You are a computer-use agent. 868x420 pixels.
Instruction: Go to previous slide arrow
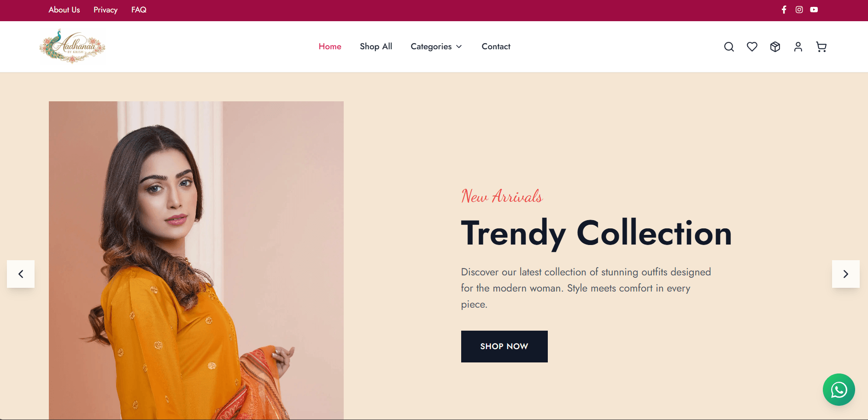click(x=21, y=274)
